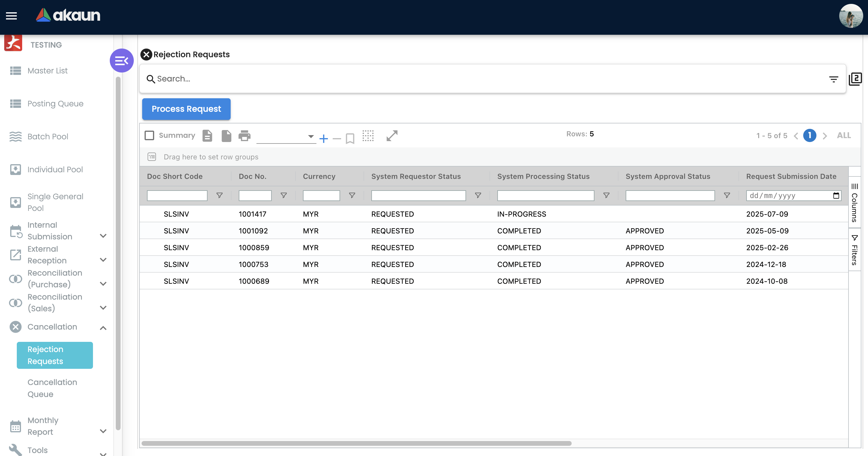Click the dotted grid layout icon
This screenshot has height=456, width=868.
click(368, 136)
